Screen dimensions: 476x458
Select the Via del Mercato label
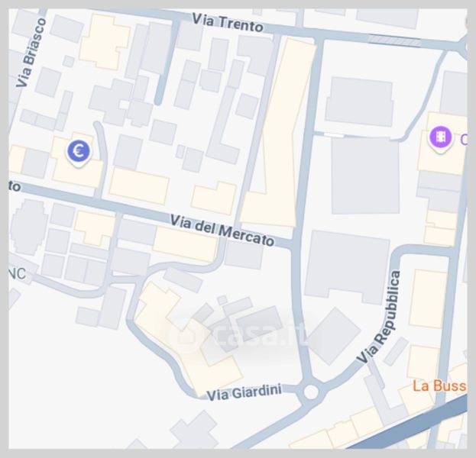pos(222,231)
